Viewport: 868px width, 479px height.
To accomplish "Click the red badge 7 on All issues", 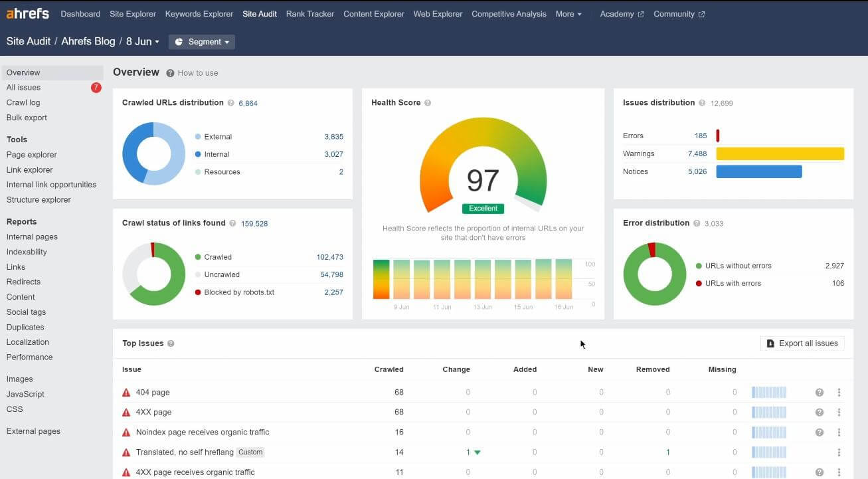I will click(96, 88).
